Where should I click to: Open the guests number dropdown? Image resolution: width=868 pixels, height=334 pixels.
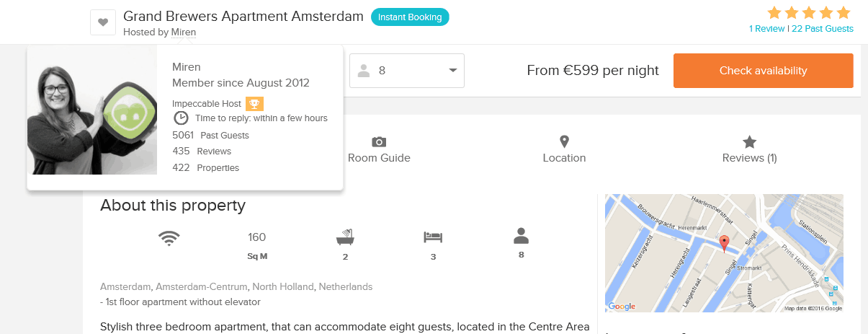(407, 71)
